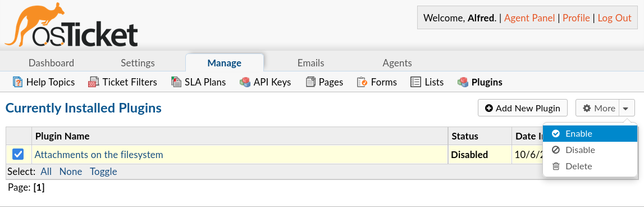Click the Ticket Filters icon
This screenshot has height=207, width=644.
[94, 82]
